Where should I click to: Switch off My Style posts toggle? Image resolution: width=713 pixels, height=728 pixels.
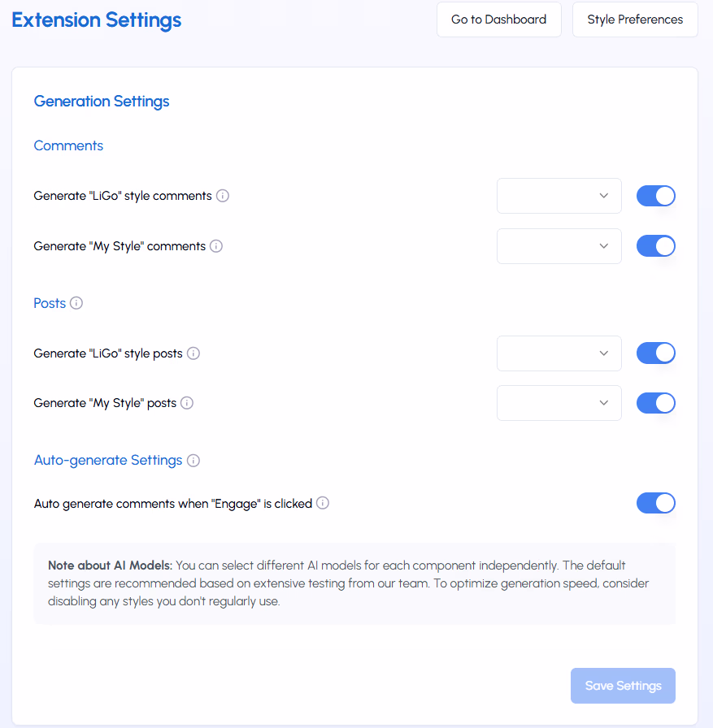655,403
